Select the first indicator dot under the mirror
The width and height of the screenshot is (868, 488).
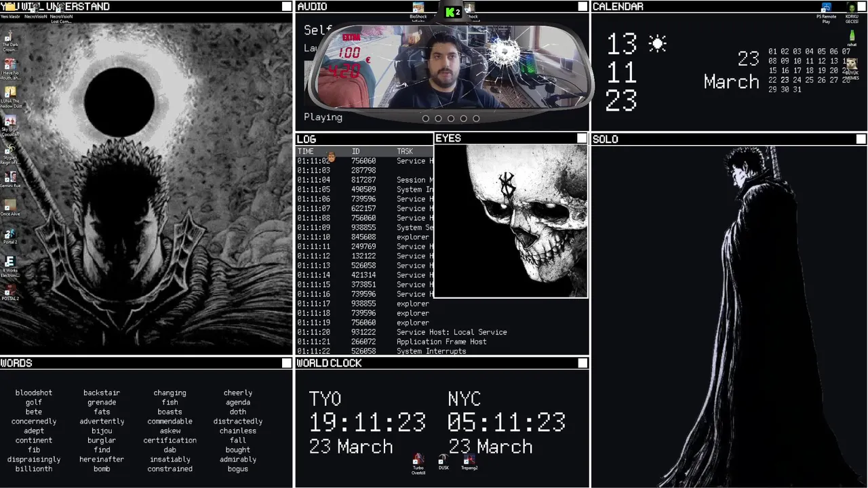(x=426, y=119)
